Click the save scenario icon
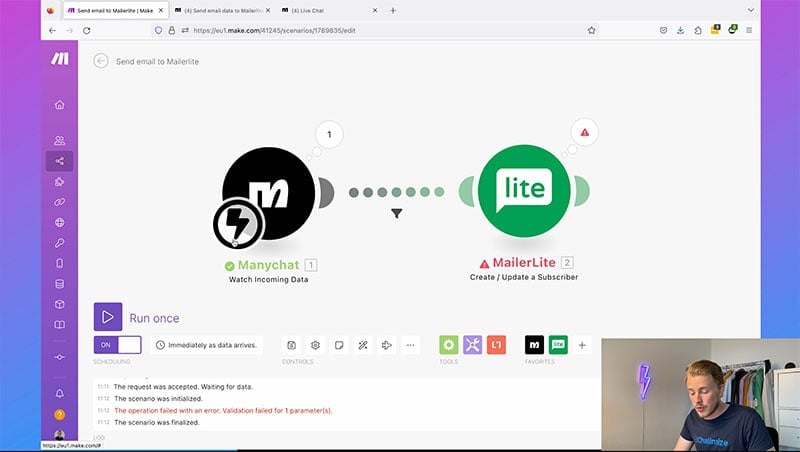 point(291,345)
